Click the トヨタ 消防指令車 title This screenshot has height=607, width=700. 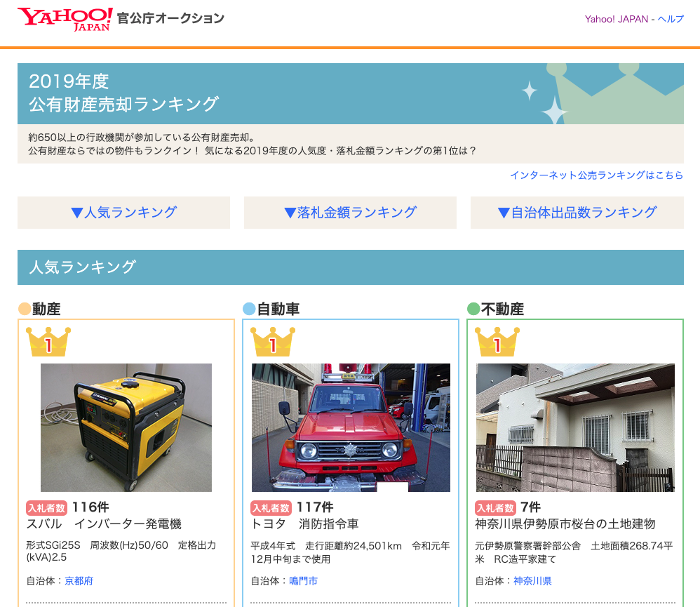click(x=305, y=524)
